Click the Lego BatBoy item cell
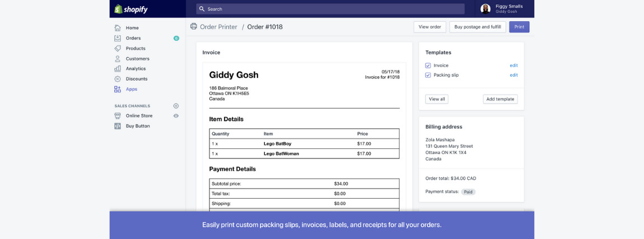Screen dimensions: 644x239 click(x=277, y=144)
